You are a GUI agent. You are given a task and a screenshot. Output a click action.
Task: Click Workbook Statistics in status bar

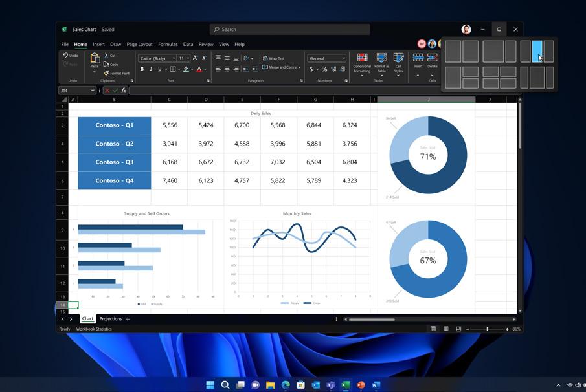coord(94,329)
